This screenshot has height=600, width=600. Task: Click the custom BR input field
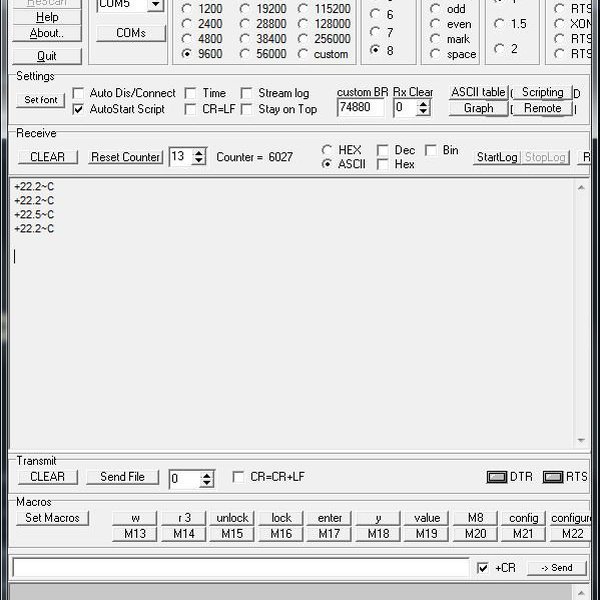click(x=361, y=108)
